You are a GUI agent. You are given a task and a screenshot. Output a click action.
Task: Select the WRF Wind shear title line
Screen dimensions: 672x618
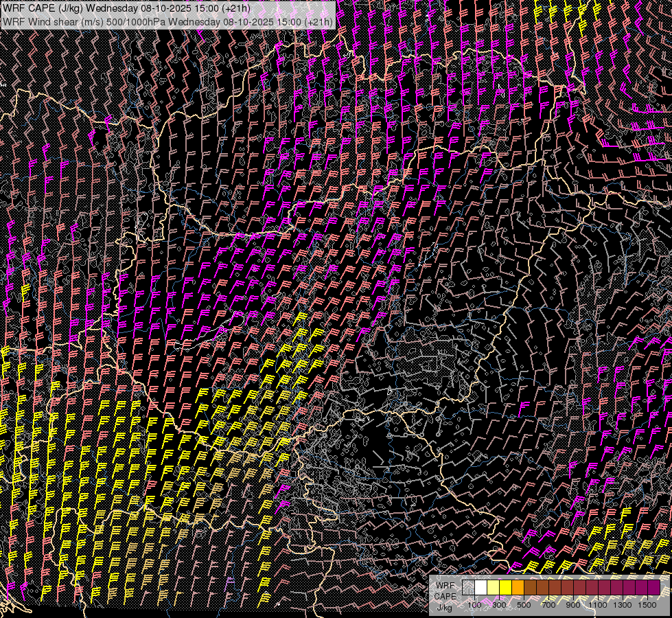168,21
